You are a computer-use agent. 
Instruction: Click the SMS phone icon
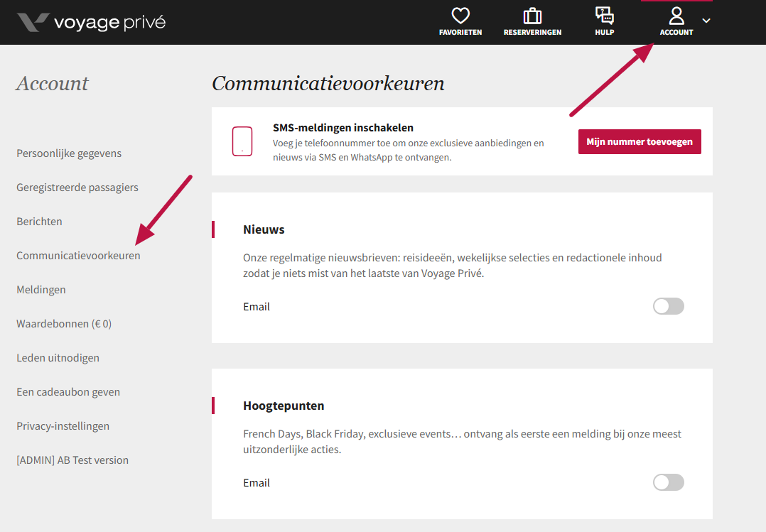(x=242, y=141)
